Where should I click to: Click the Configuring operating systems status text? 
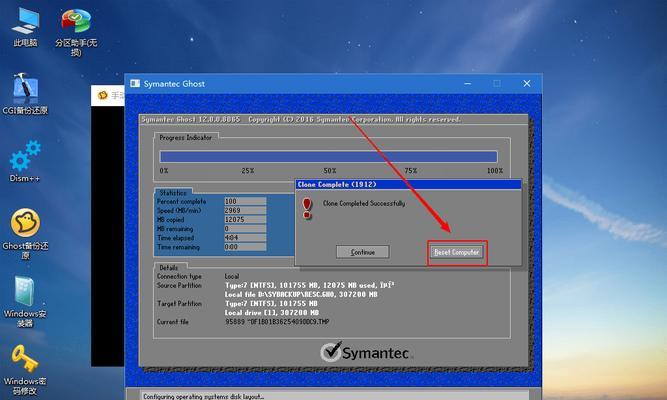click(203, 396)
